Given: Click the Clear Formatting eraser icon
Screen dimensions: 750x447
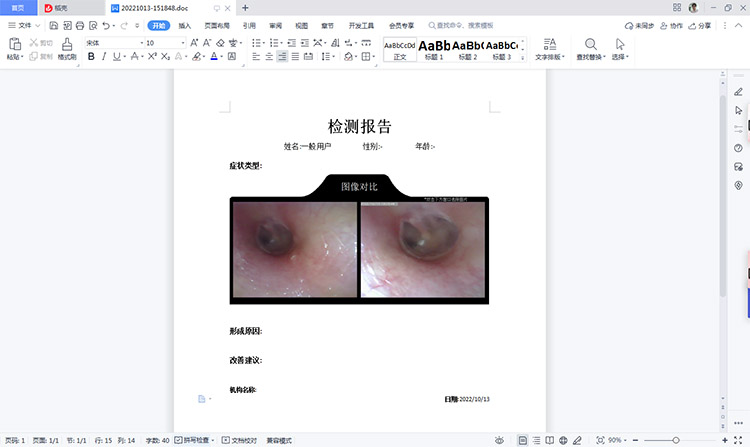Looking at the screenshot, I should pos(220,43).
